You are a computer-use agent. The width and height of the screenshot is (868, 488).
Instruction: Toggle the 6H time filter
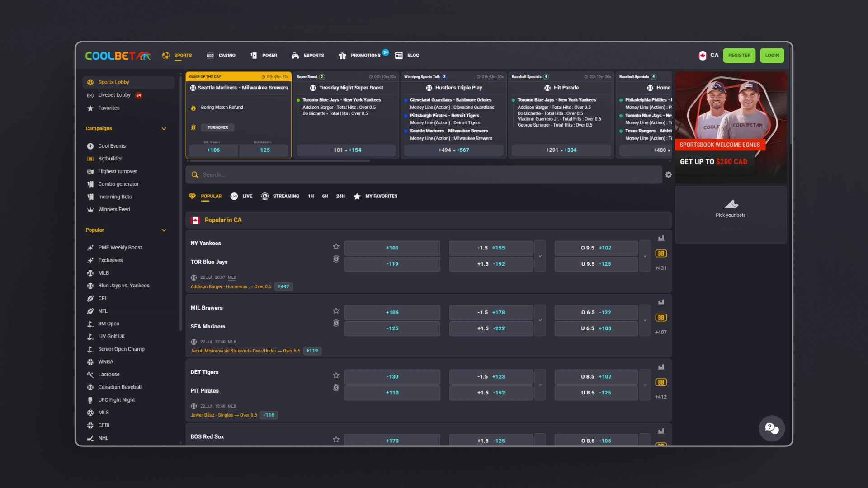(325, 196)
